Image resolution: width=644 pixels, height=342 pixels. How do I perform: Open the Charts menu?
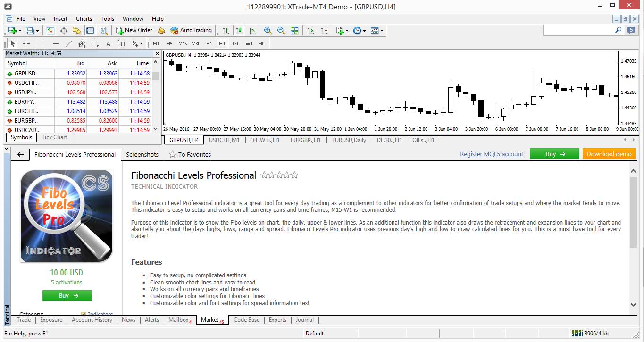coord(84,19)
